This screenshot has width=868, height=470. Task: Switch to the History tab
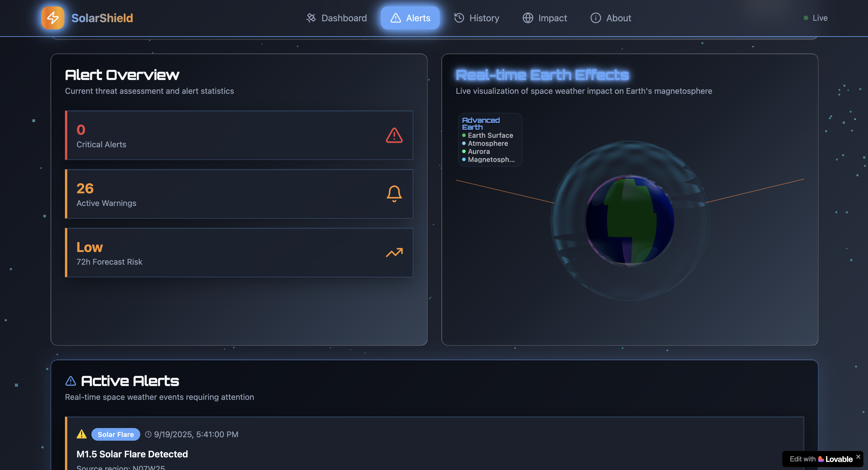(477, 18)
